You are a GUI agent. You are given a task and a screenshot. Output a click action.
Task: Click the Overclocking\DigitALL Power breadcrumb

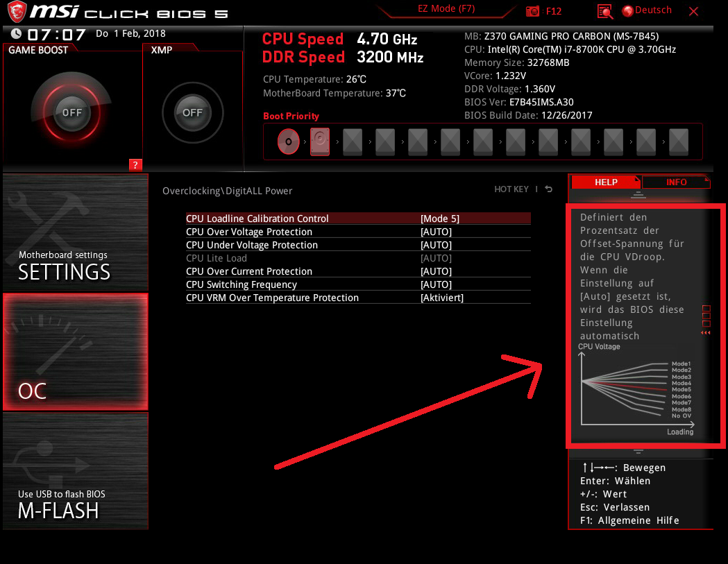coord(227,191)
